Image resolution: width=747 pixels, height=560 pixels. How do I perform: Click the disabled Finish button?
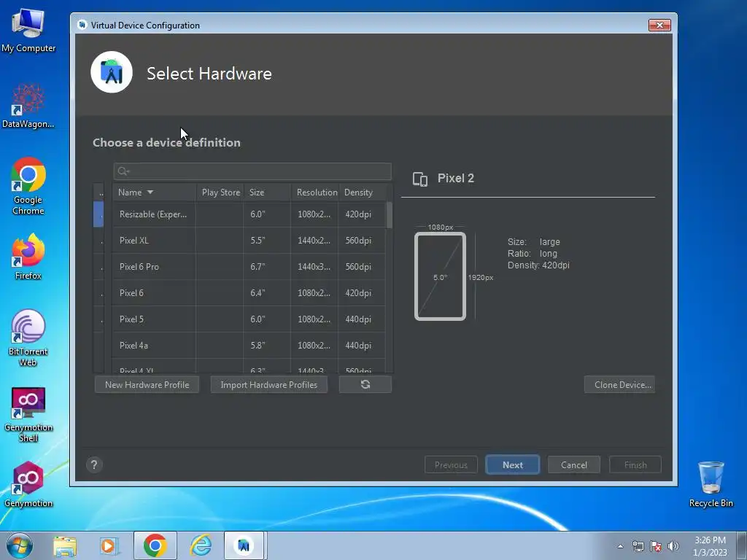(635, 464)
